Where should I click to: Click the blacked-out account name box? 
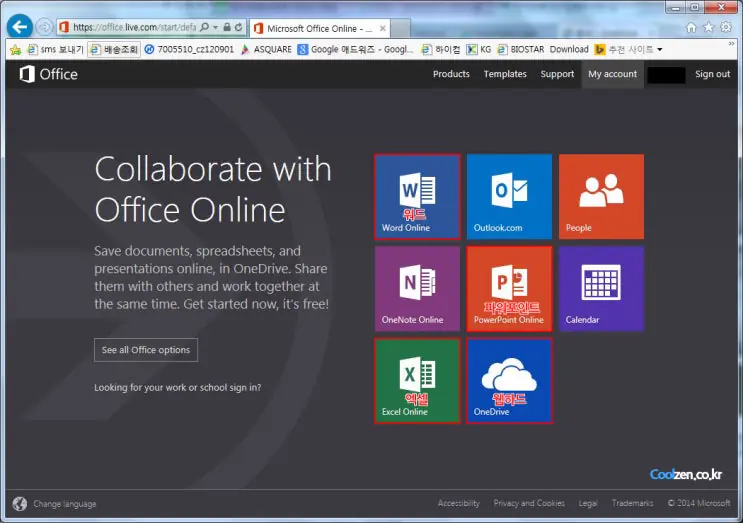tap(666, 75)
